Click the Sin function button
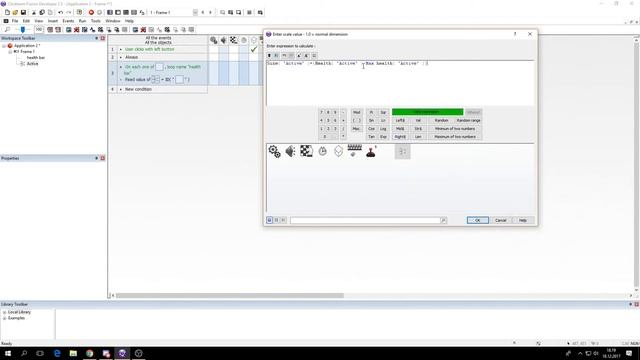This screenshot has width=640, height=360. (x=371, y=120)
